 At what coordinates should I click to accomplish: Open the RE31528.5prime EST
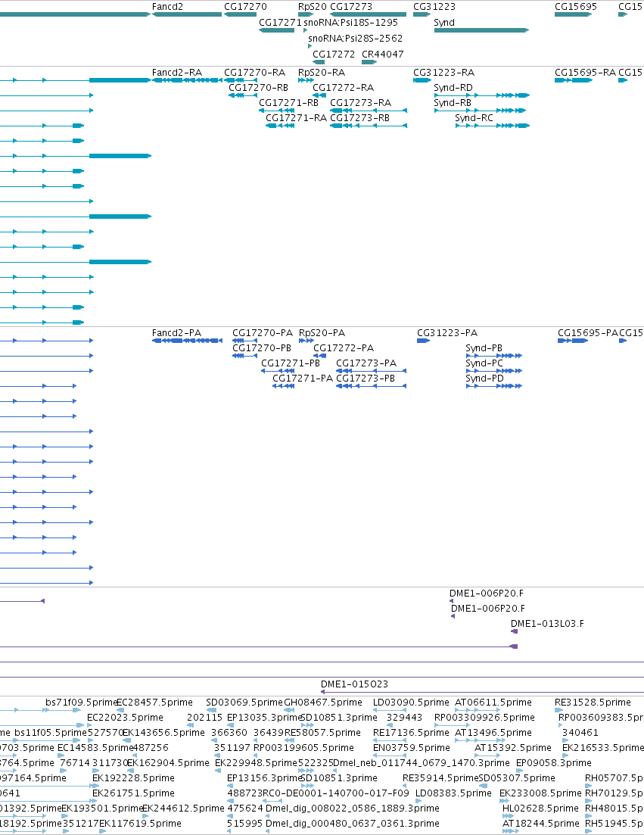pos(558,710)
